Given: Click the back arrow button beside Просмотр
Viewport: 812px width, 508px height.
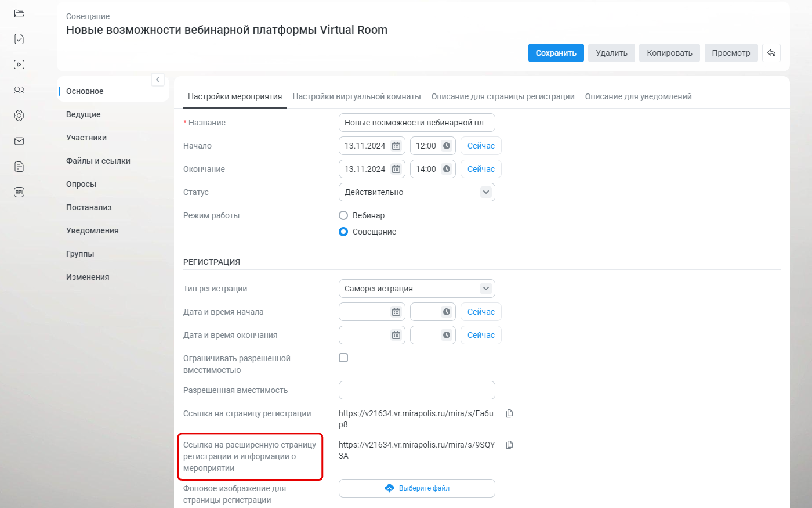Looking at the screenshot, I should 771,53.
